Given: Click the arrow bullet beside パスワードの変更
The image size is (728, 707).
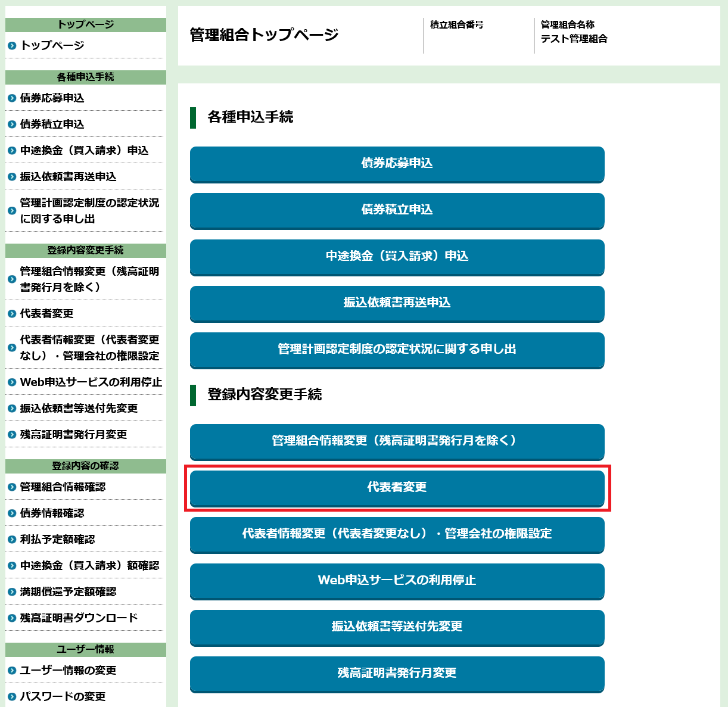Looking at the screenshot, I should click(11, 697).
